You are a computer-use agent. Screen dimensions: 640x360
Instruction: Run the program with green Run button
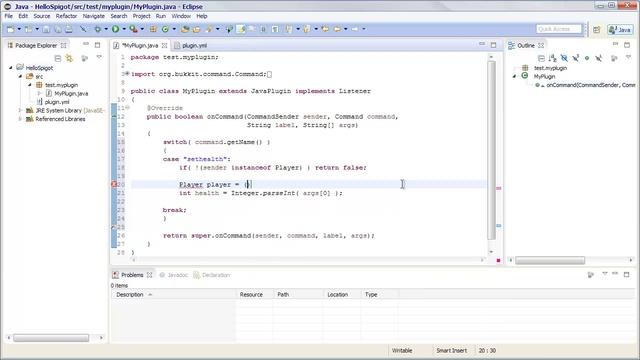pos(116,29)
